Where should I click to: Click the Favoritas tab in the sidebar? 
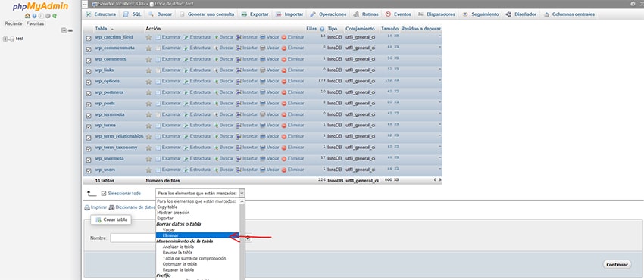coord(36,23)
